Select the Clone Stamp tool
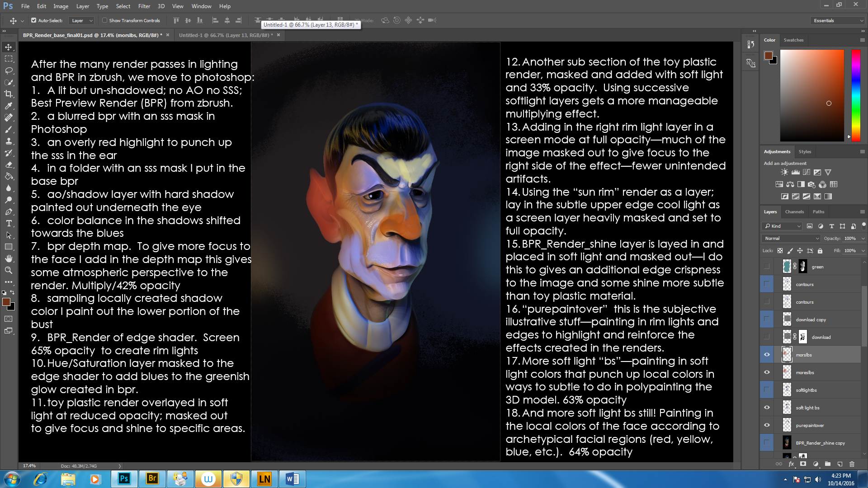Viewport: 868px width, 488px height. tap(9, 141)
